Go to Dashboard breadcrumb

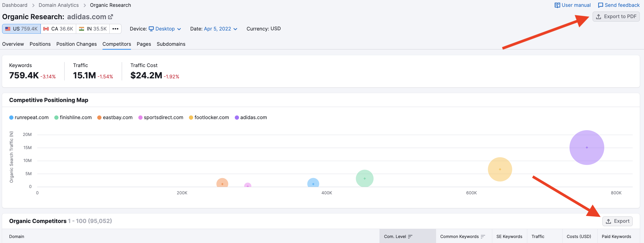coord(15,5)
